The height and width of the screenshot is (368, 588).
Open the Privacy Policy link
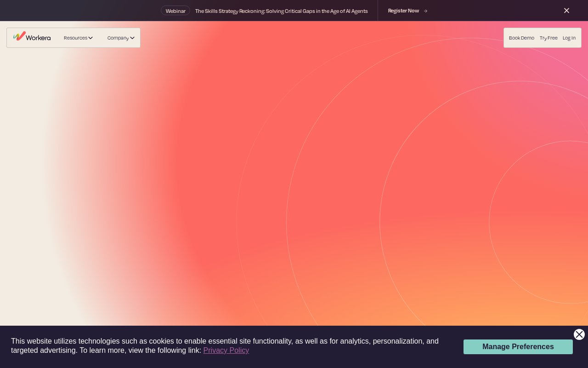(x=226, y=350)
